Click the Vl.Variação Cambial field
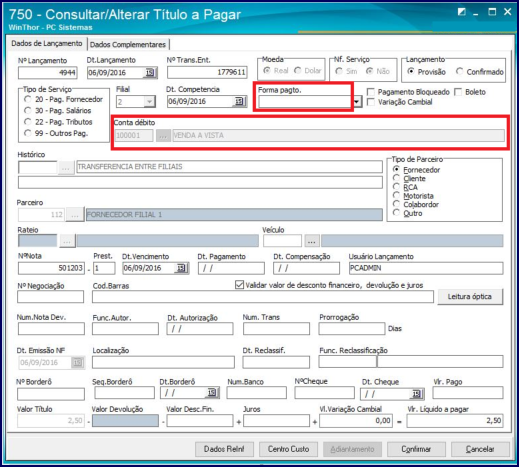Screen dimensions: 519x467 click(356, 421)
